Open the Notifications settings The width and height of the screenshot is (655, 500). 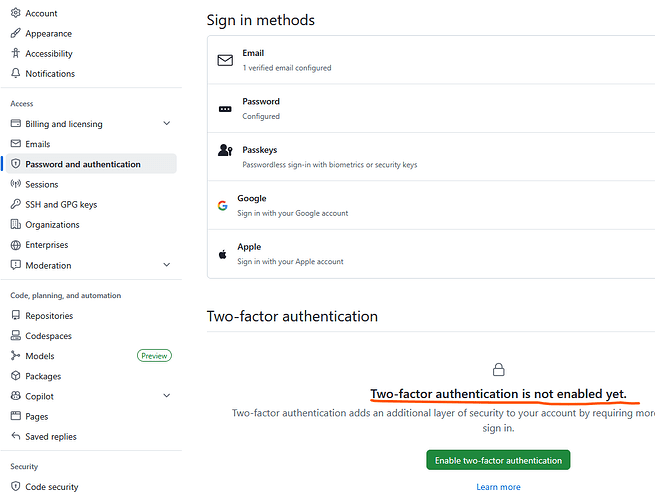[50, 74]
